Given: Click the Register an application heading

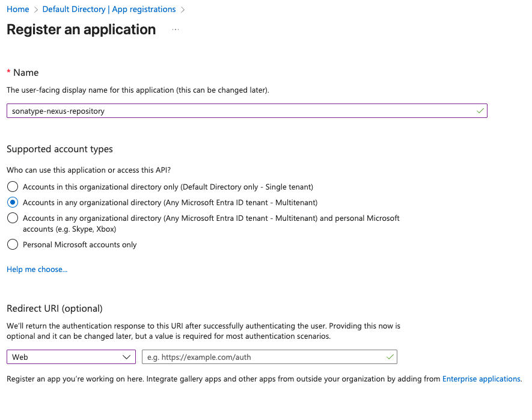Looking at the screenshot, I should coord(81,29).
